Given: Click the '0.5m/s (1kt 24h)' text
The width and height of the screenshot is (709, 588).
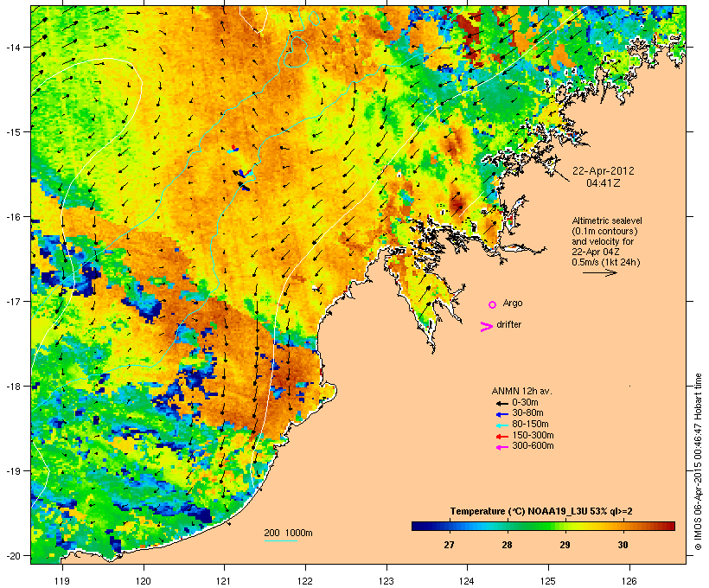Looking at the screenshot, I should tap(606, 262).
